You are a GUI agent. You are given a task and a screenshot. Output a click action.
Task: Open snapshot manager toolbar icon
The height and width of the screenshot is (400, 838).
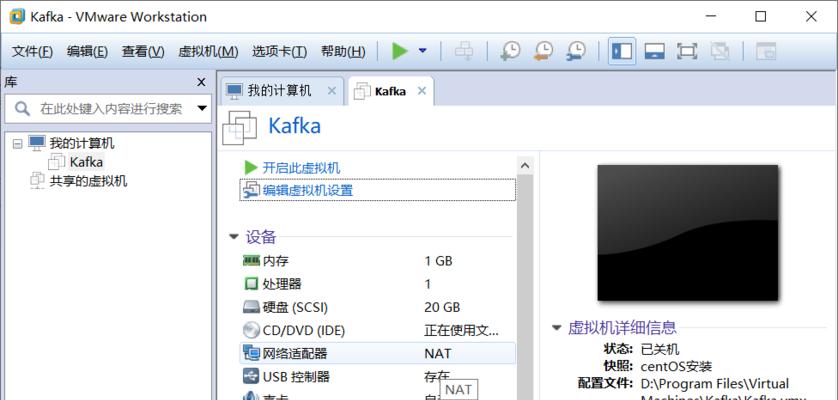tap(576, 51)
